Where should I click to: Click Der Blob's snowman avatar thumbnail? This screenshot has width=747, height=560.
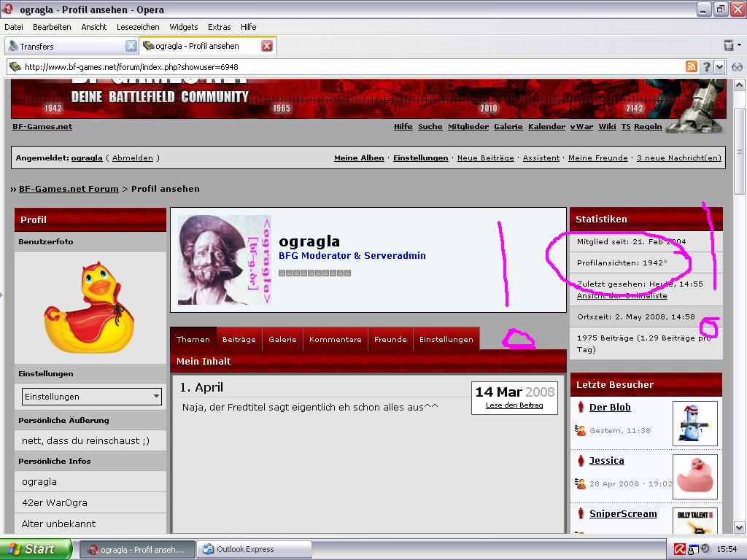click(694, 424)
